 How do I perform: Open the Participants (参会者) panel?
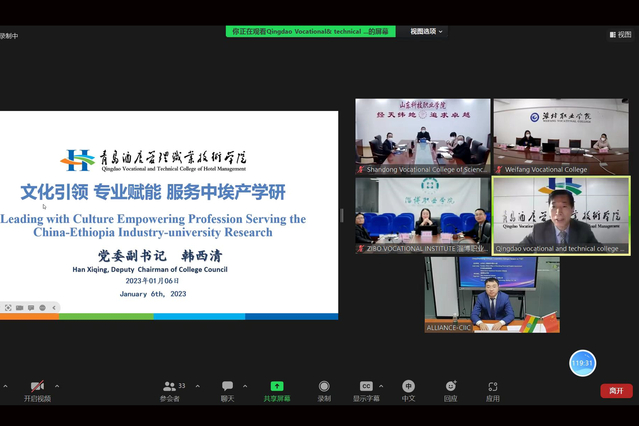coord(169,386)
